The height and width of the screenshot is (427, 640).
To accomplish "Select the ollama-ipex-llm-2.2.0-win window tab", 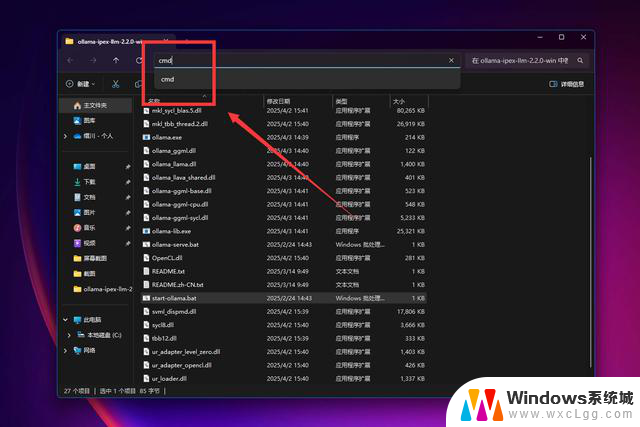I will [x=116, y=41].
